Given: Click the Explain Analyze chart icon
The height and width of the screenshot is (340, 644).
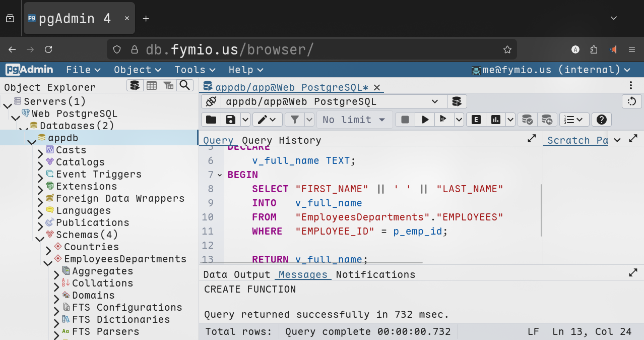Looking at the screenshot, I should pos(496,120).
